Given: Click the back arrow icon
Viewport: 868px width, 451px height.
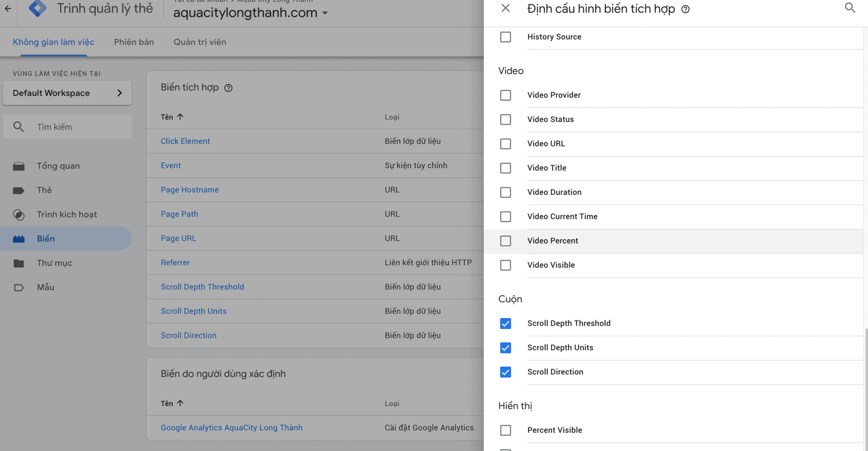Looking at the screenshot, I should point(8,8).
